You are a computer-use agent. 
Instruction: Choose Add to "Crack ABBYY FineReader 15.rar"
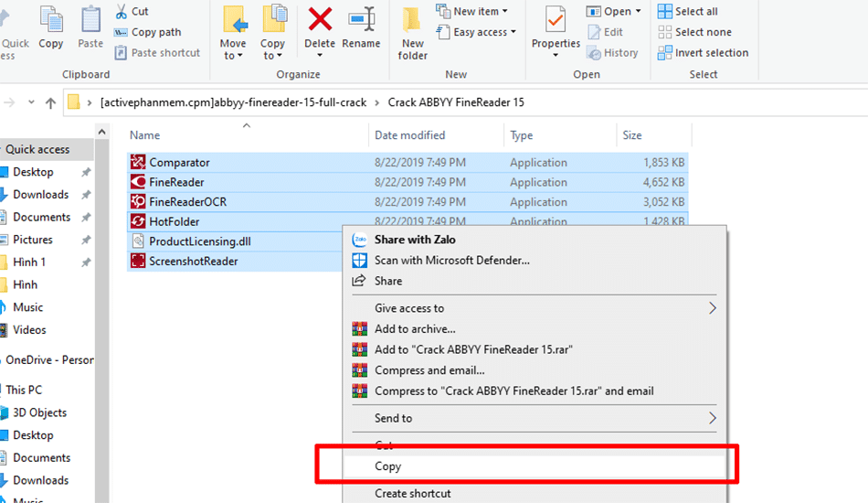[473, 349]
